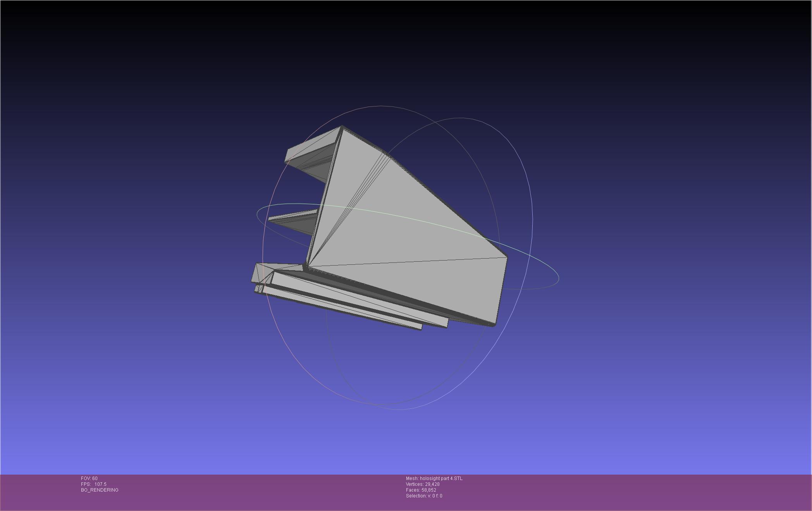This screenshot has width=812, height=511.
Task: Click the top pointed corner of the mesh
Action: coord(342,127)
